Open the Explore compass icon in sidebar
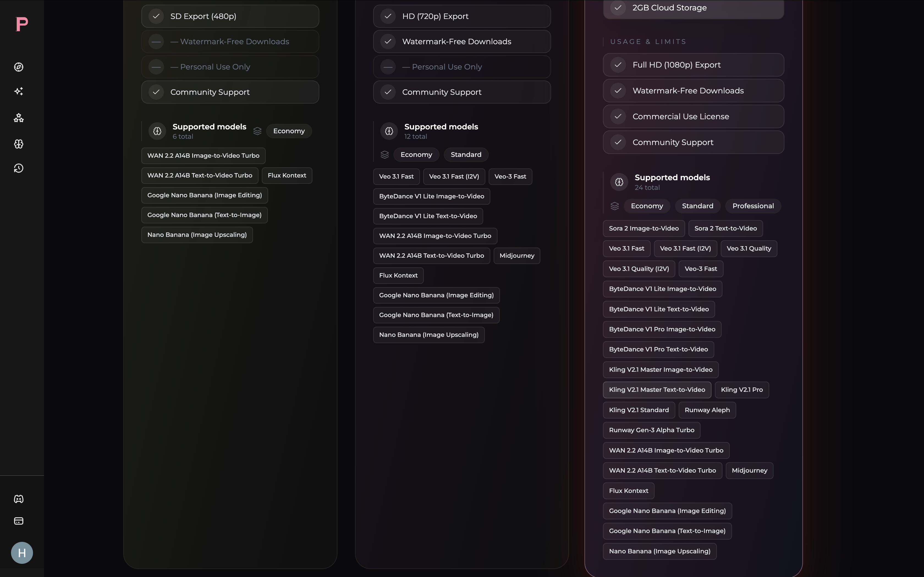The height and width of the screenshot is (577, 924). pos(19,67)
